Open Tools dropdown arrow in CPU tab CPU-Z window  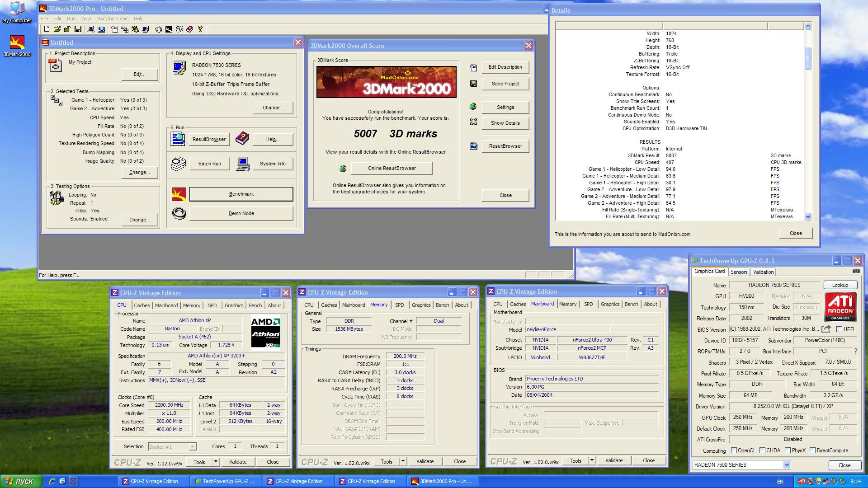(216, 462)
